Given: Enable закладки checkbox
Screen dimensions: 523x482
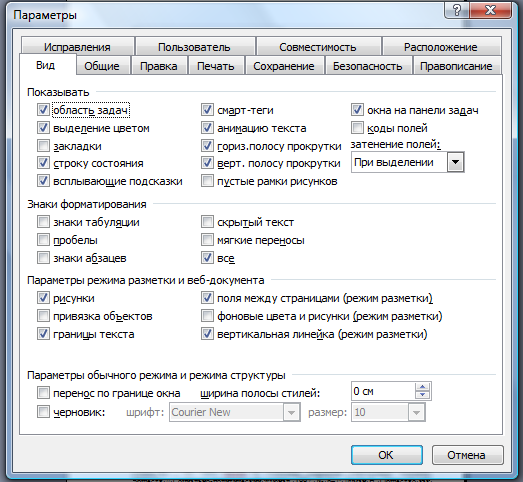Looking at the screenshot, I should click(x=43, y=146).
